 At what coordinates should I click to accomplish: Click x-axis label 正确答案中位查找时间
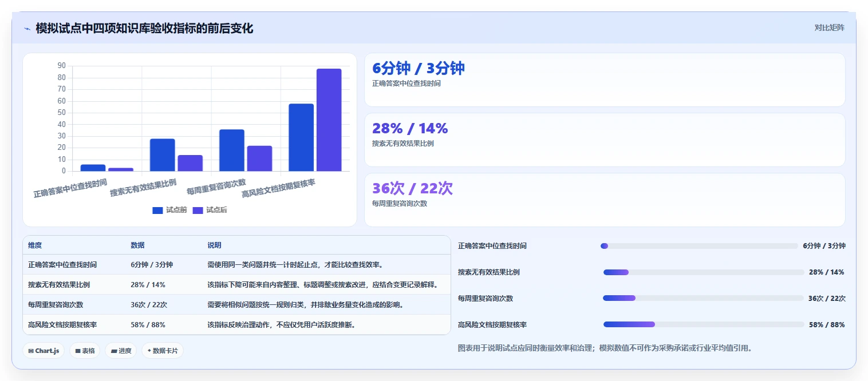(x=70, y=188)
